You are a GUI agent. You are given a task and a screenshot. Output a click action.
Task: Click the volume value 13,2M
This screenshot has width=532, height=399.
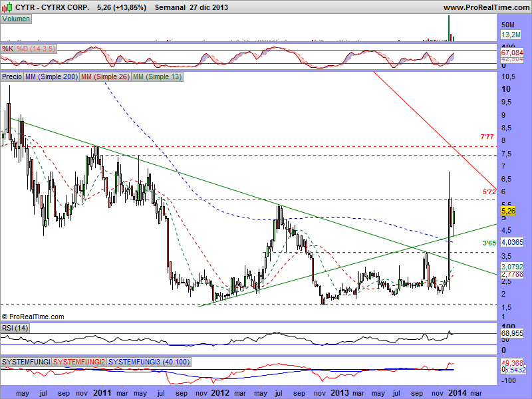511,35
